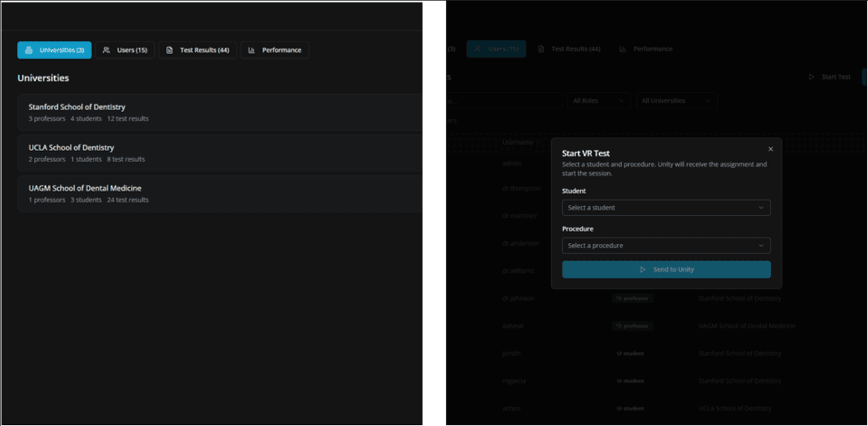
Task: Click the aalvear username
Action: point(514,327)
